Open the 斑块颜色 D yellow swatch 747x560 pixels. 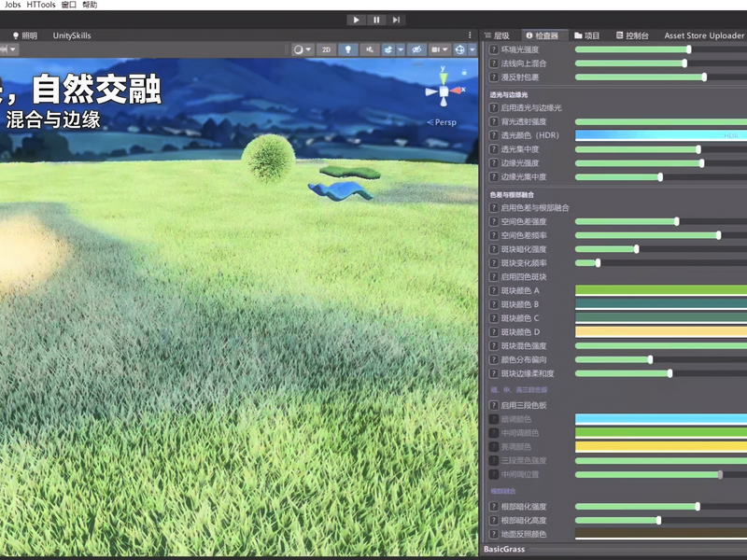[x=661, y=332]
